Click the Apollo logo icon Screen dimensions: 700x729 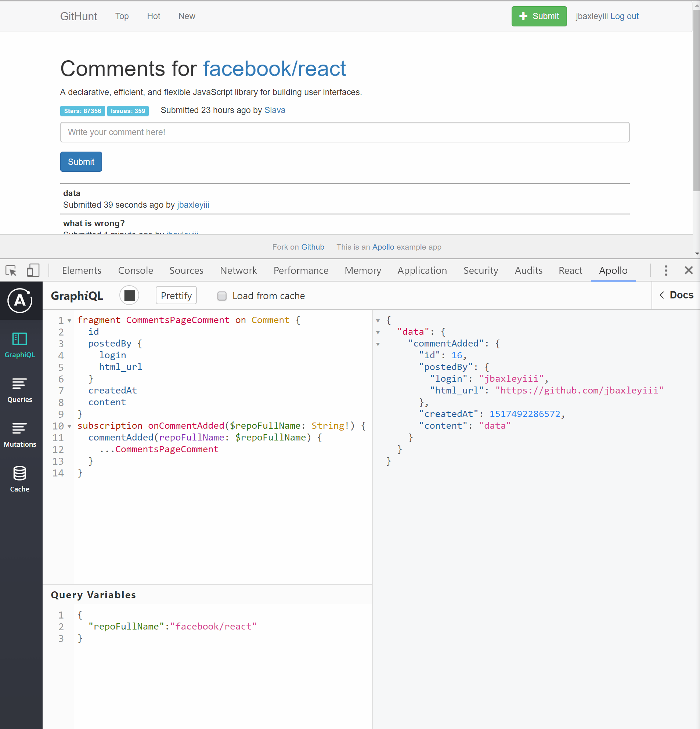[20, 300]
